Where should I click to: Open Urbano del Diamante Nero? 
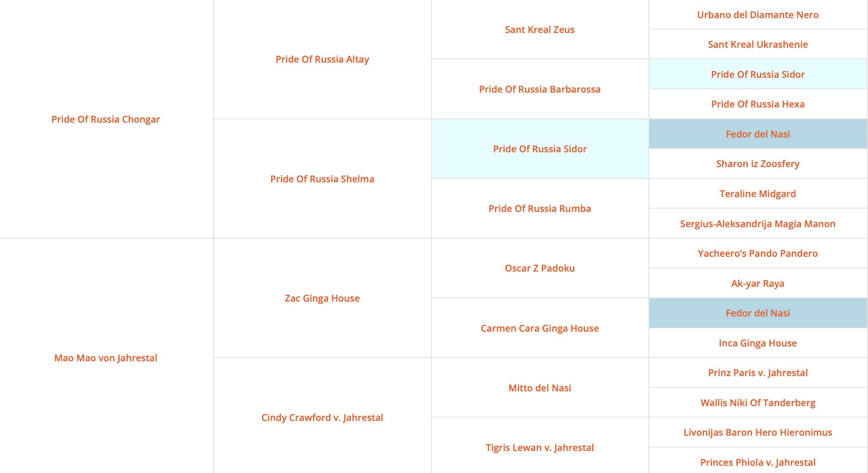click(758, 15)
